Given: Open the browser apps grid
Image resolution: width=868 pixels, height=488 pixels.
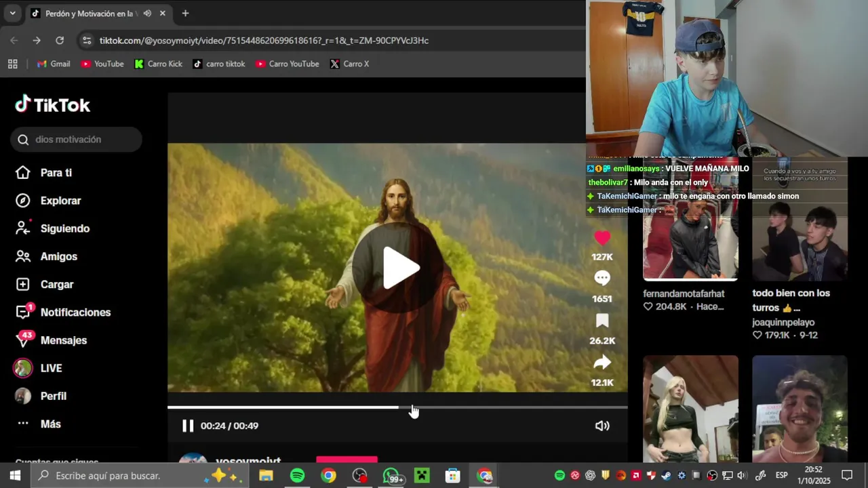Looking at the screenshot, I should click(12, 64).
